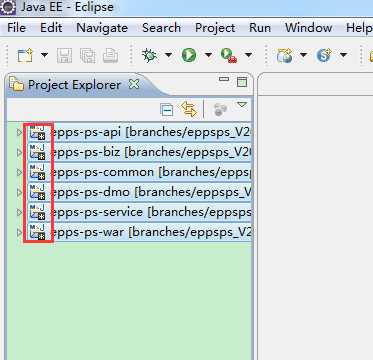The width and height of the screenshot is (373, 360).
Task: Expand the epps-ps-war project
Action: click(x=19, y=232)
